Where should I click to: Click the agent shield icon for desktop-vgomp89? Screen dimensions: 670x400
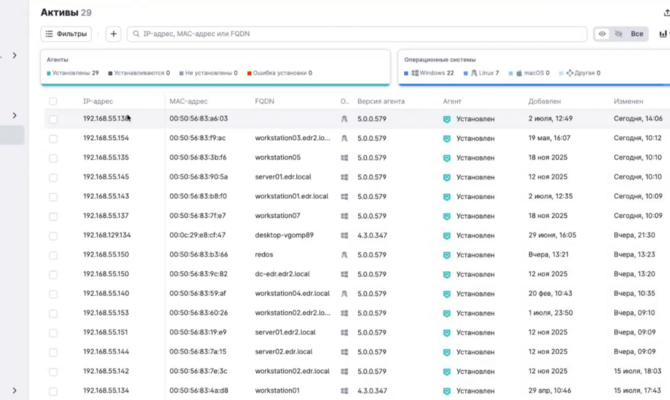pyautogui.click(x=447, y=236)
